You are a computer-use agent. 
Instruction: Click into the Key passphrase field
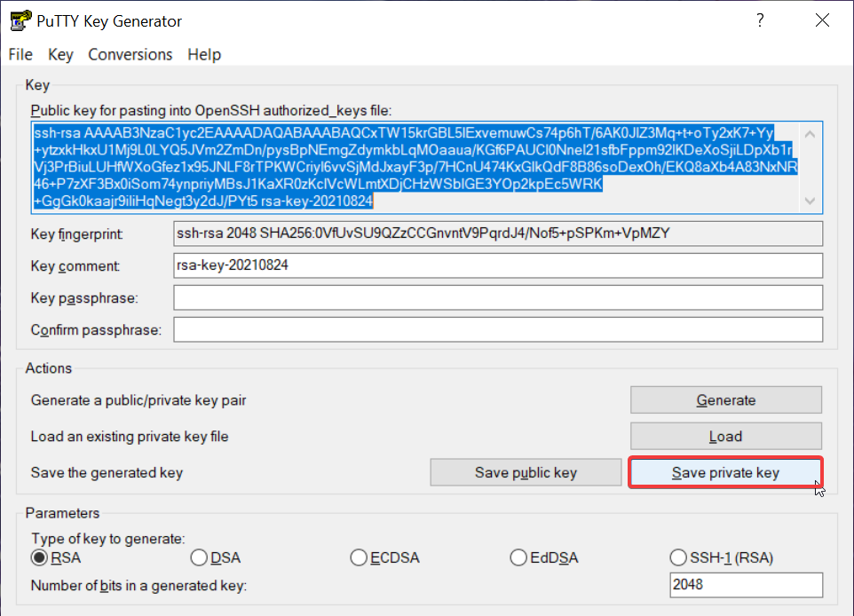point(498,297)
